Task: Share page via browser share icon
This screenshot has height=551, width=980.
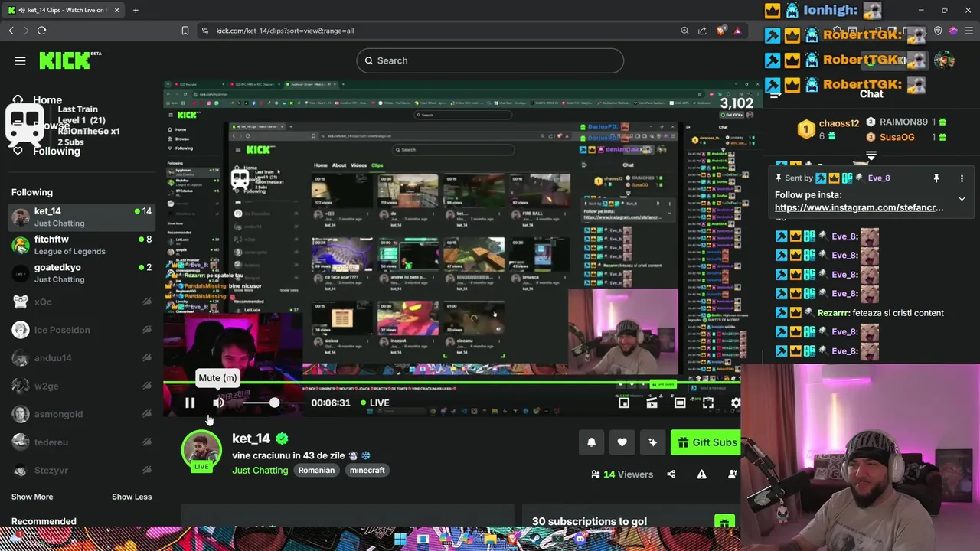Action: coord(703,31)
